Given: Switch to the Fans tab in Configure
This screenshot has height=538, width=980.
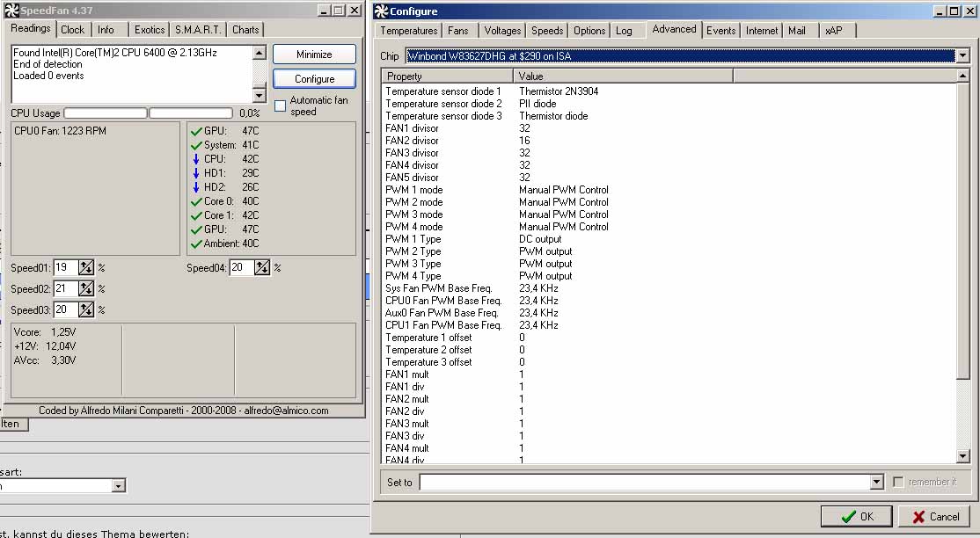Looking at the screenshot, I should click(x=458, y=31).
